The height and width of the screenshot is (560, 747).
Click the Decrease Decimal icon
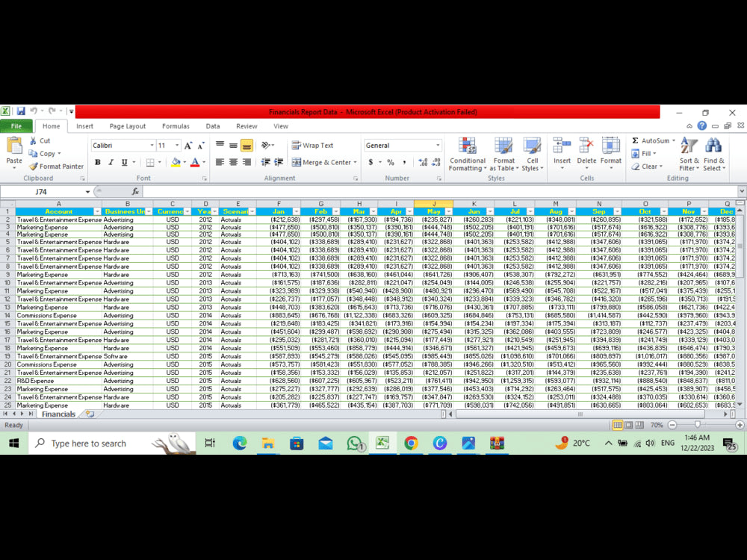point(436,162)
